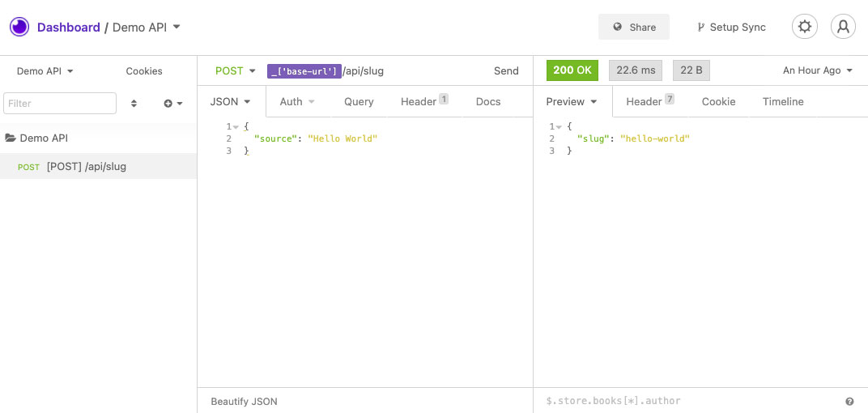This screenshot has height=413, width=868.
Task: Switch to the Query tab
Action: (x=359, y=101)
